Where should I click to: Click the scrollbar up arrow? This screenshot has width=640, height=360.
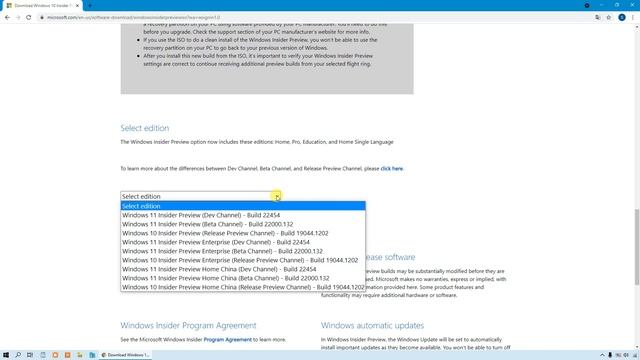[x=637, y=27]
